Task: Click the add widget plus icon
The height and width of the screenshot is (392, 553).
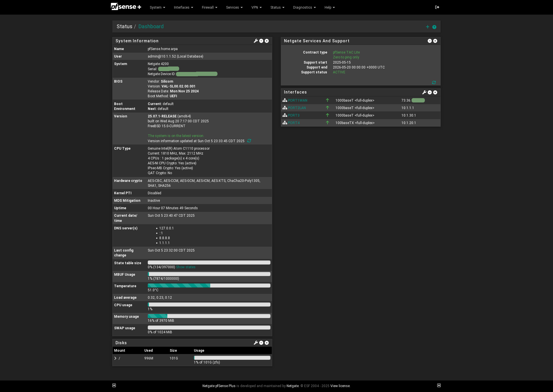Action: point(427,27)
